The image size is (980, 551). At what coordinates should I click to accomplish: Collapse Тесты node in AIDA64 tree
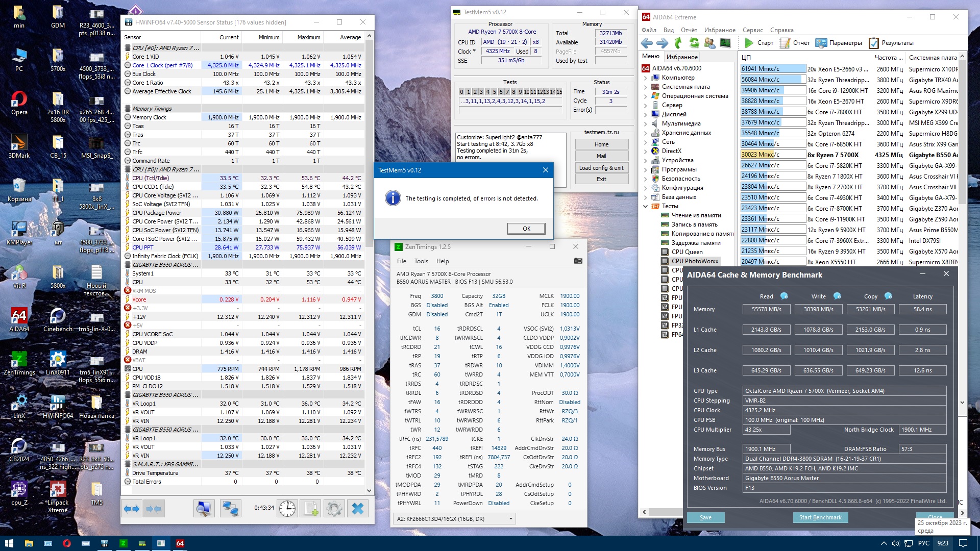coord(645,206)
